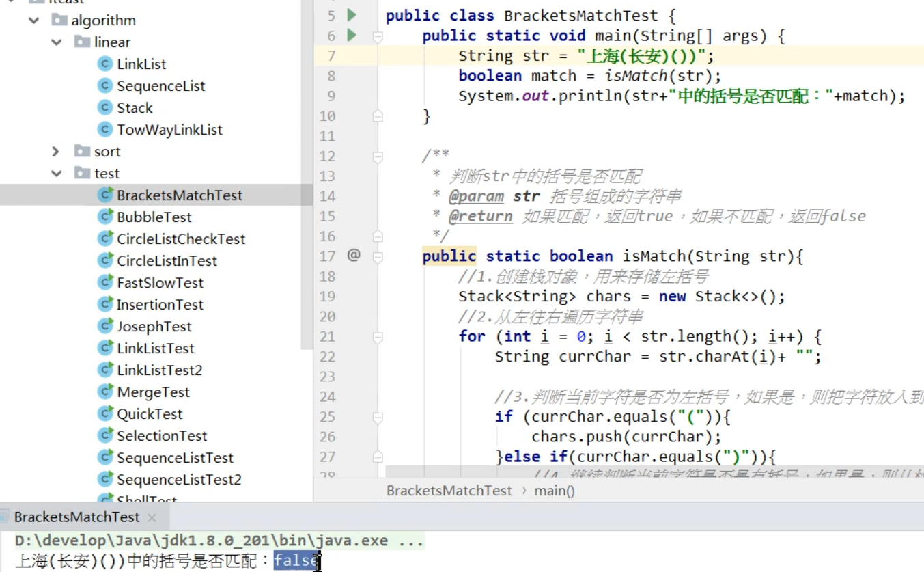
Task: Fold the Javadoc comment at line 12
Action: click(378, 156)
